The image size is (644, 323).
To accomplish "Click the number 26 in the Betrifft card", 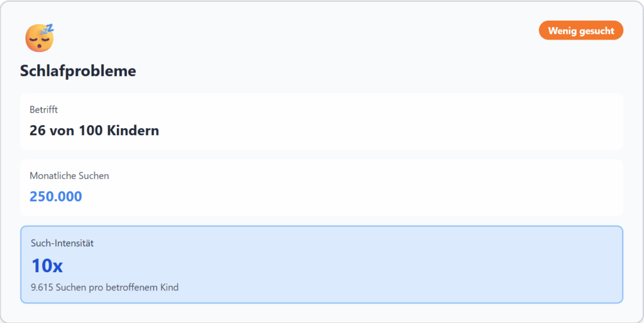I will pos(38,131).
